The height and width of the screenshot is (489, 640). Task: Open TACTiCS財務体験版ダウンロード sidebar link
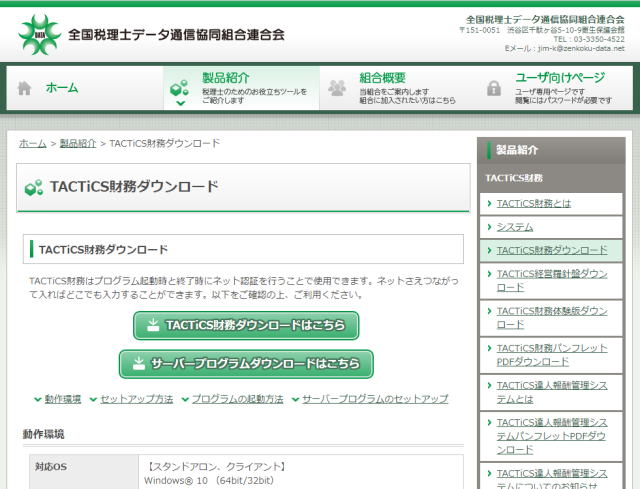coord(552,318)
